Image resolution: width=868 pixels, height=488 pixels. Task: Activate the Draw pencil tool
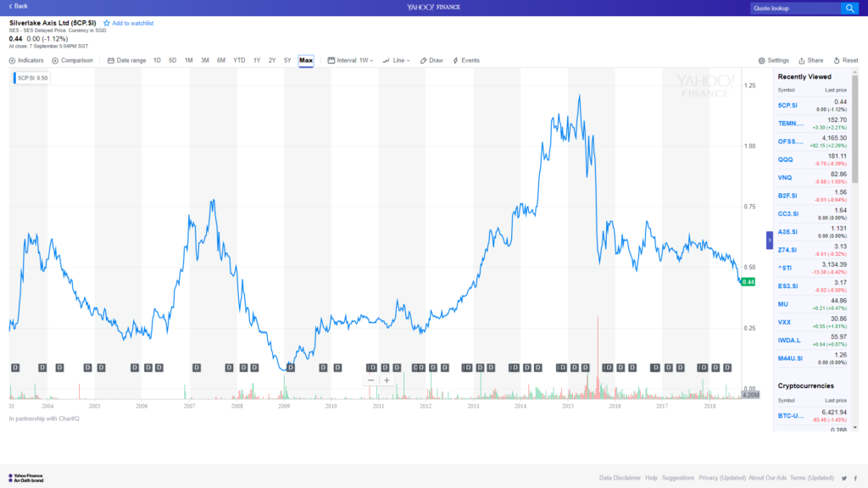(x=431, y=60)
